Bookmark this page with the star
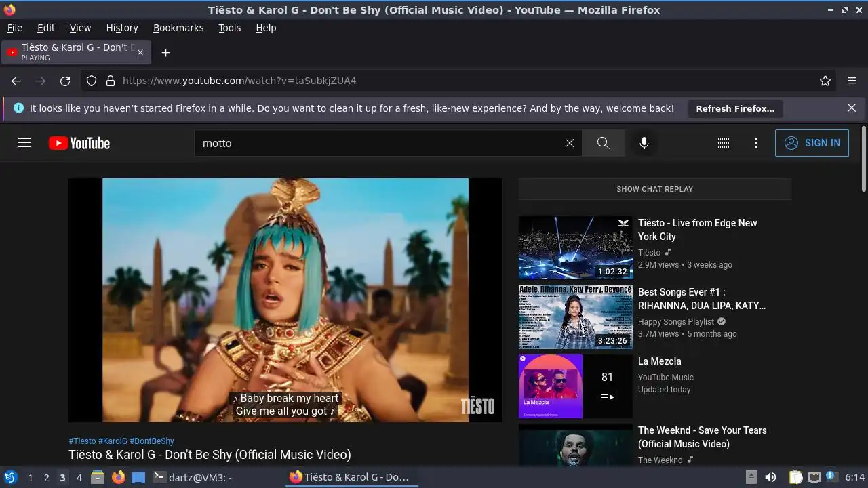 tap(825, 81)
